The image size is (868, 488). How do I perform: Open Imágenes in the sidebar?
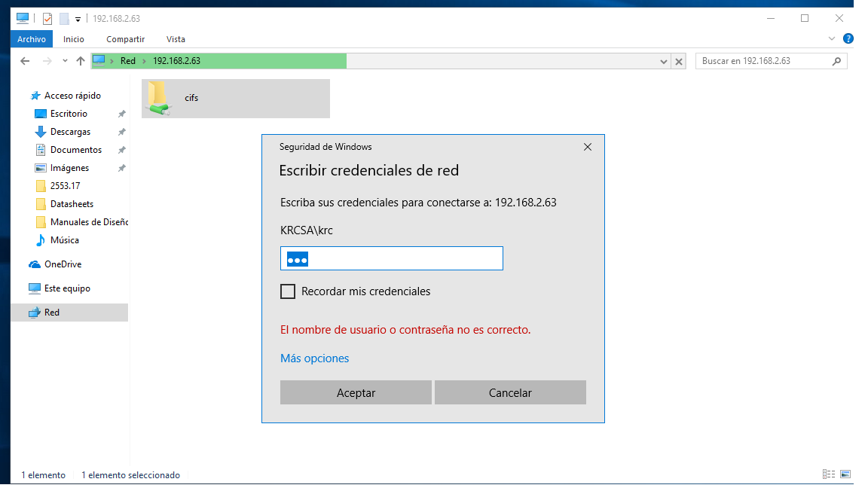(69, 168)
